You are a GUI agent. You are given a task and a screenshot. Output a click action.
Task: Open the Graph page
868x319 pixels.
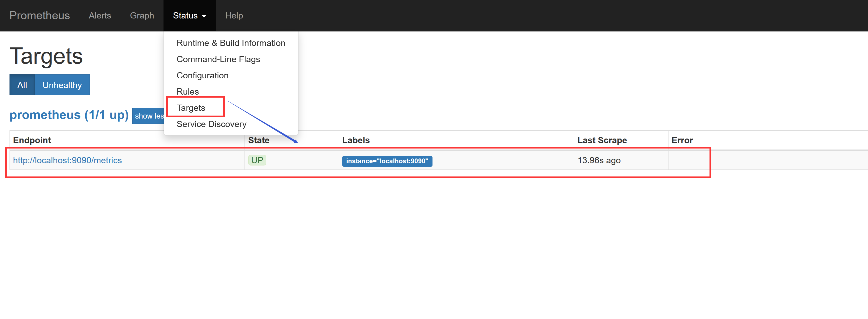(142, 15)
